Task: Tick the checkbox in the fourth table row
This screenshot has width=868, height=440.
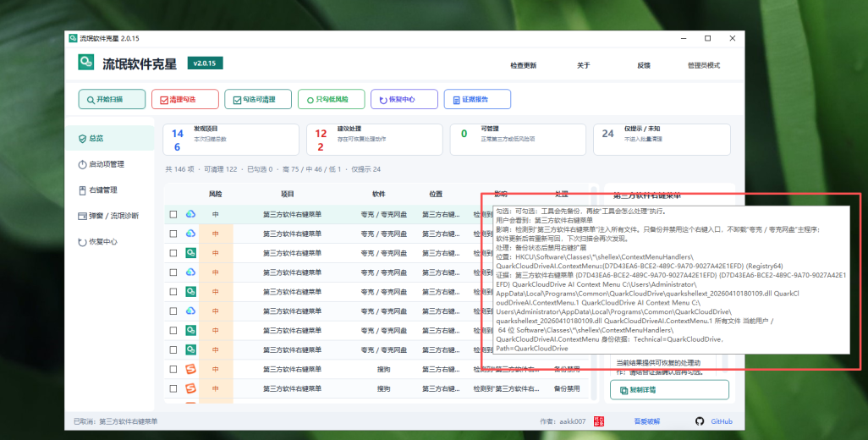Action: pyautogui.click(x=173, y=272)
